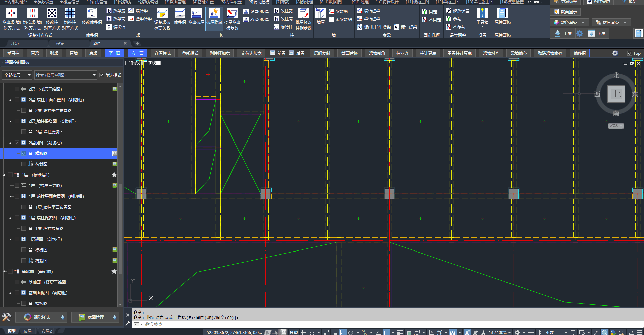Toggle the 单选模式 checkbox
The width and height of the screenshot is (644, 335).
pyautogui.click(x=102, y=75)
